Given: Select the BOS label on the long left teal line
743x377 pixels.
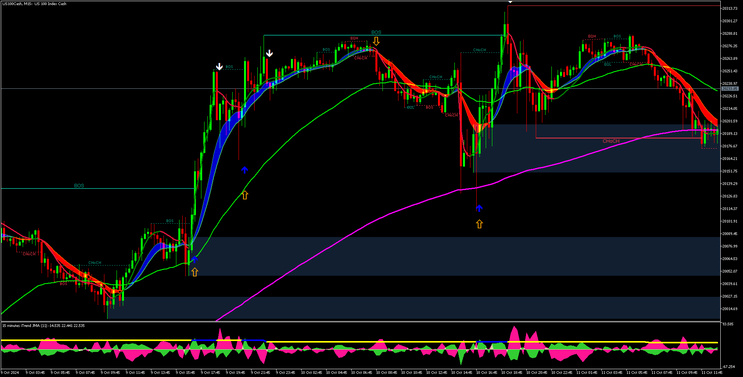Looking at the screenshot, I should click(x=79, y=186).
